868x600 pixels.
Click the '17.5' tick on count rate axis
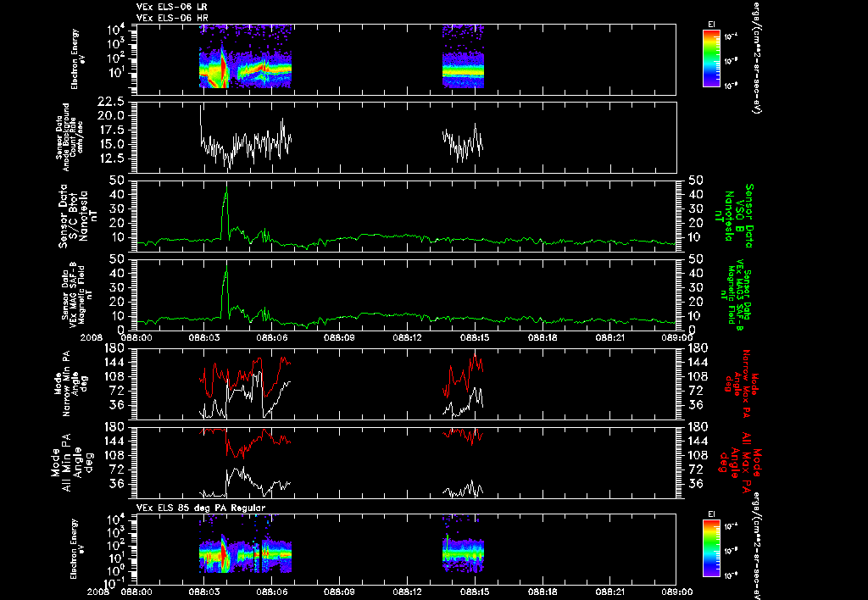(x=110, y=130)
